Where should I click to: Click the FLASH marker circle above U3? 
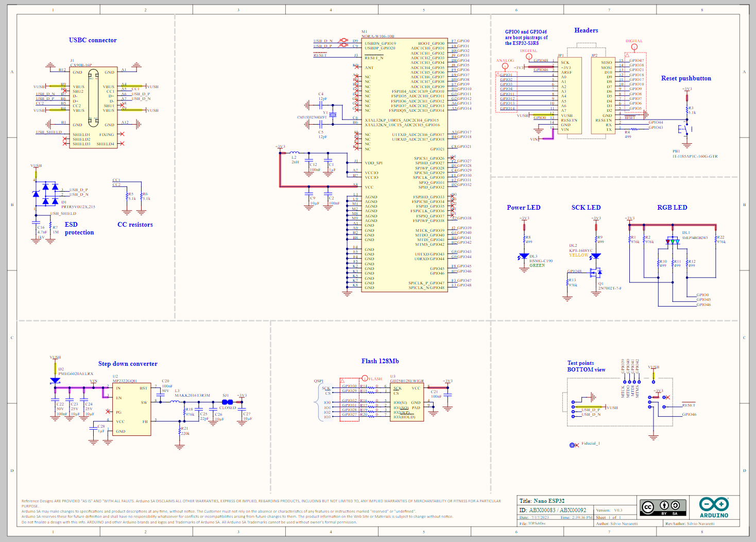(365, 379)
